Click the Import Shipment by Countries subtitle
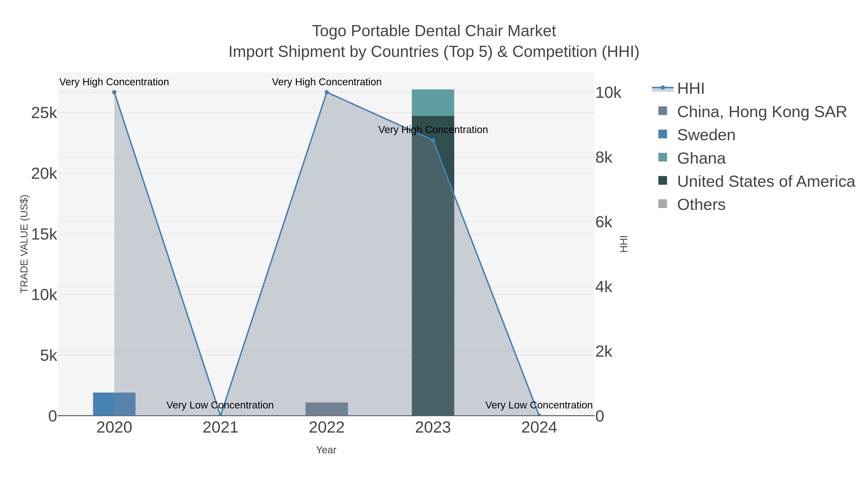 click(x=434, y=52)
